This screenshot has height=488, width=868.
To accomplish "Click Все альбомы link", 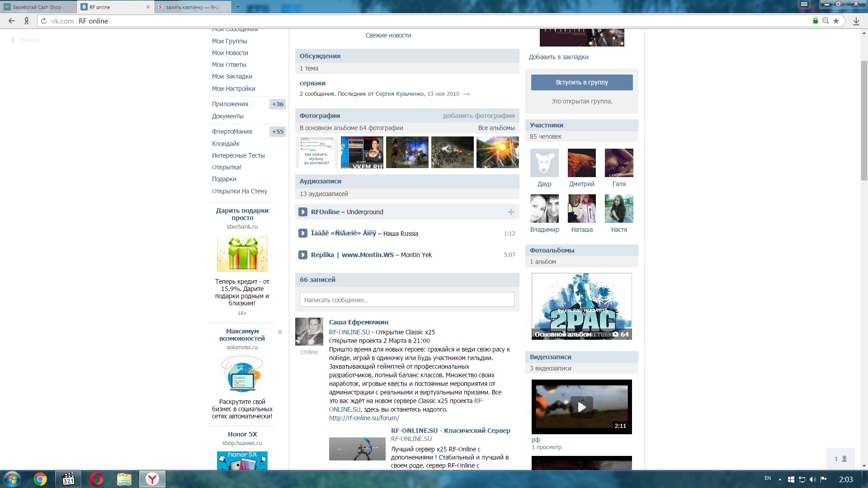I will tap(496, 128).
